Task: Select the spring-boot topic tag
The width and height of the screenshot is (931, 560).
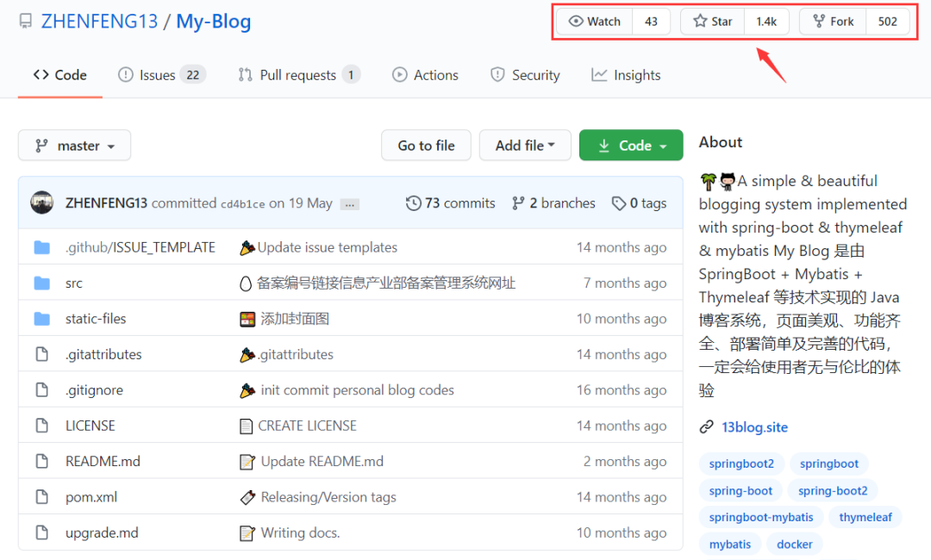Action: click(740, 490)
